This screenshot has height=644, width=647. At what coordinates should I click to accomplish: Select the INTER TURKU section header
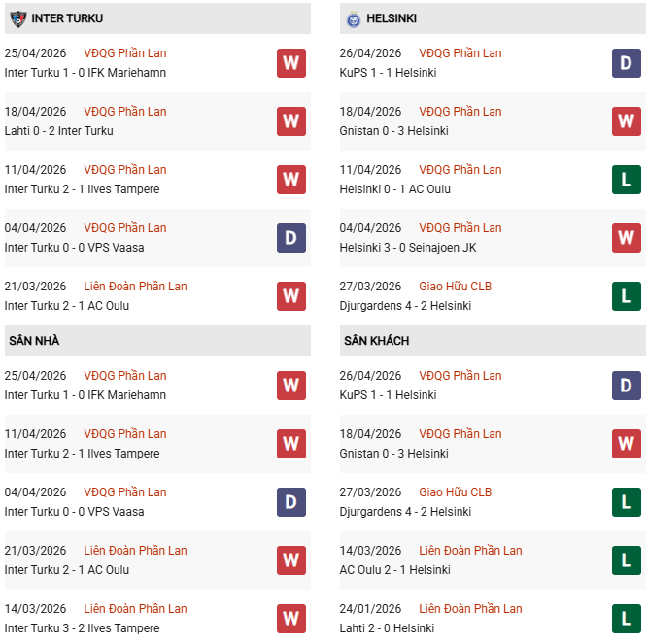coord(68,18)
